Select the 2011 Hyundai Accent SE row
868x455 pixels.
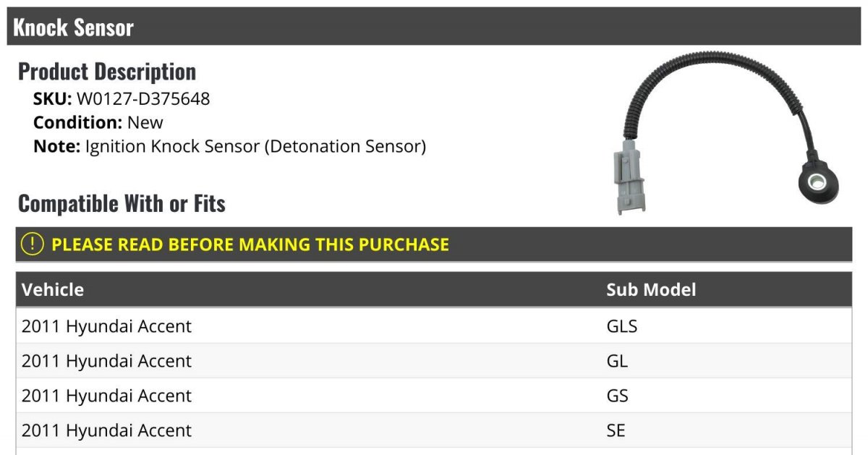coord(434,430)
